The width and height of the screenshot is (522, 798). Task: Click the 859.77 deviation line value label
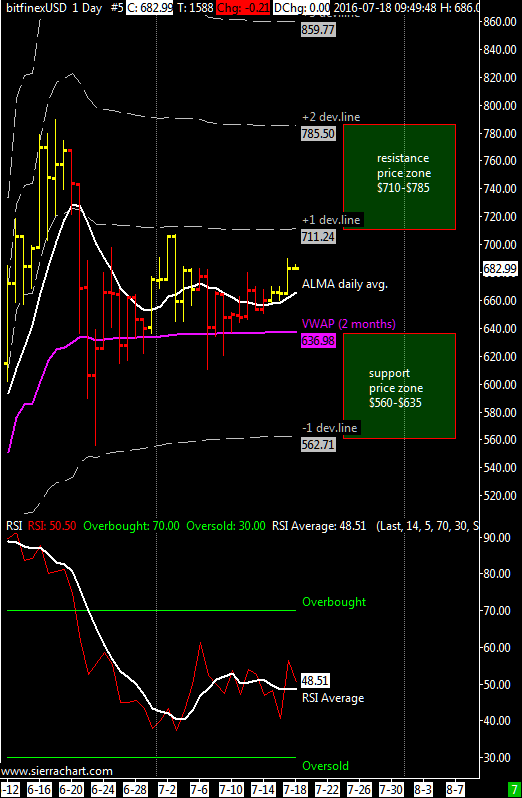(x=318, y=30)
